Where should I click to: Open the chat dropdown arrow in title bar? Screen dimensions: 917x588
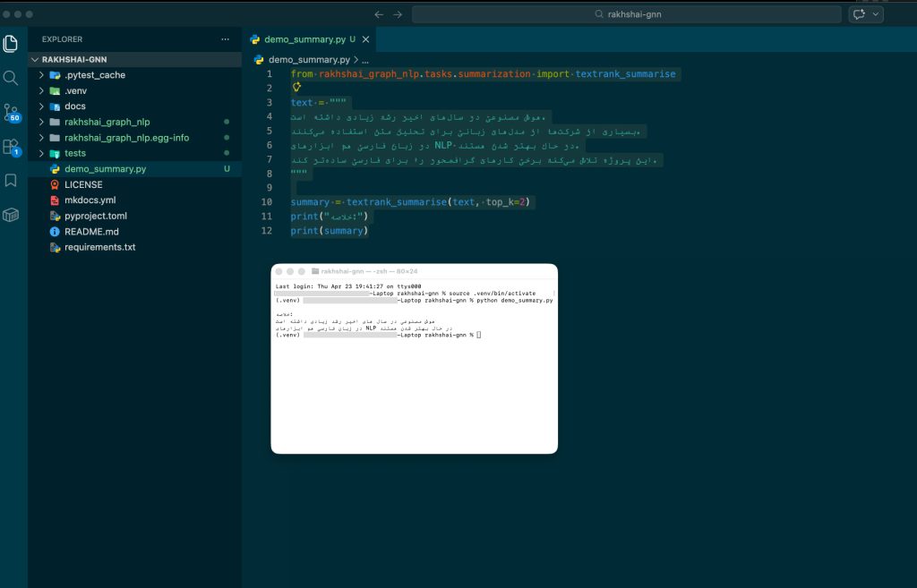coord(876,14)
